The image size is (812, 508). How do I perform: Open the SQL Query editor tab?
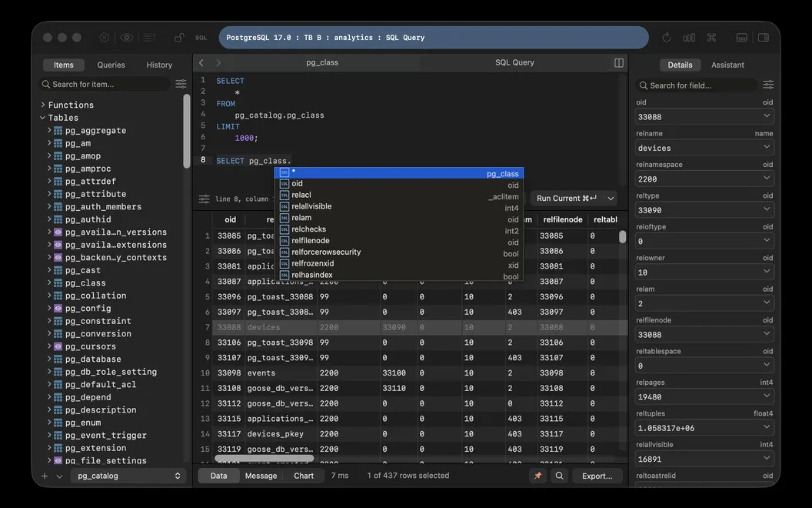(514, 62)
